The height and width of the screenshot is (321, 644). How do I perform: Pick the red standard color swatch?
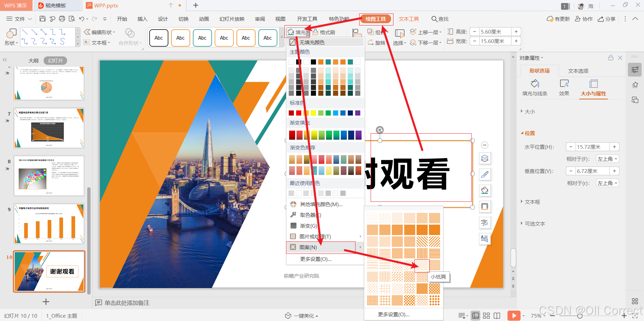click(299, 113)
